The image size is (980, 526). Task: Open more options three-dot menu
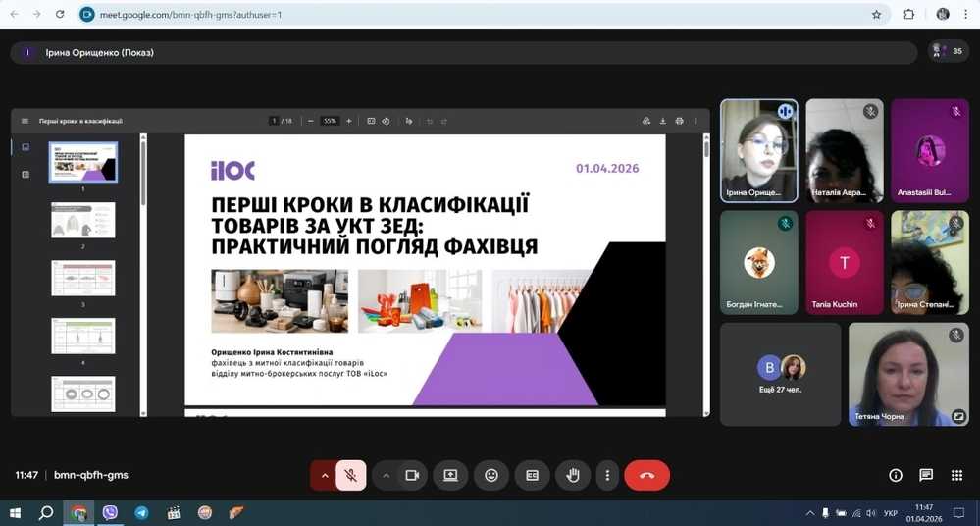pyautogui.click(x=608, y=476)
